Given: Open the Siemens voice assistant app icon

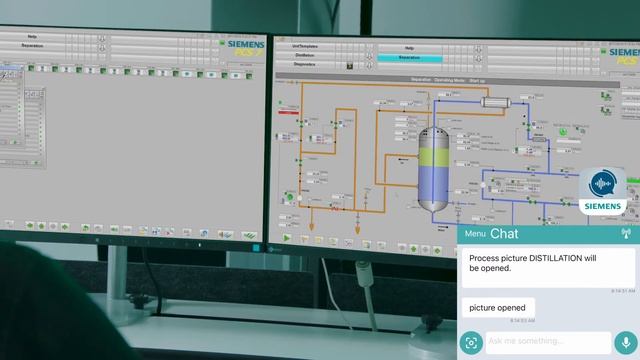Looking at the screenshot, I should coord(603,191).
